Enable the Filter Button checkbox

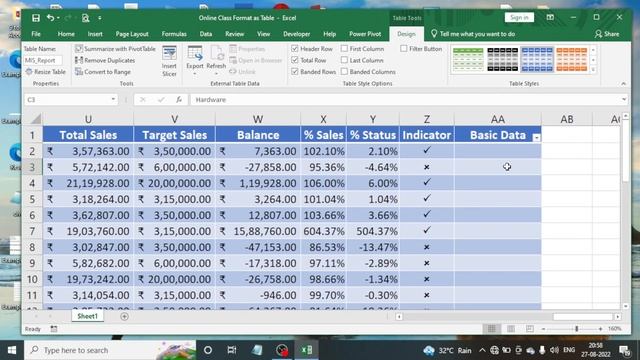[404, 49]
